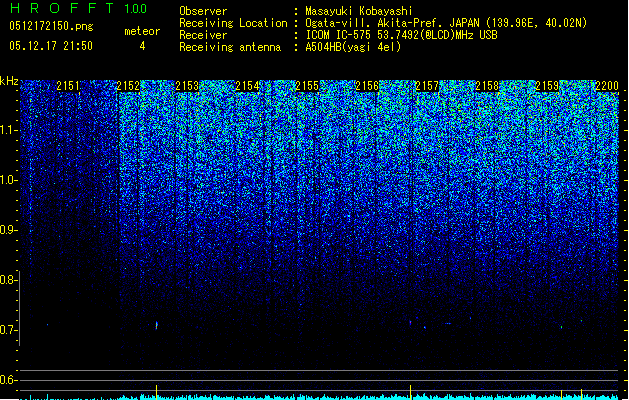Click the 0.6 kHz axis label

pos(9,380)
